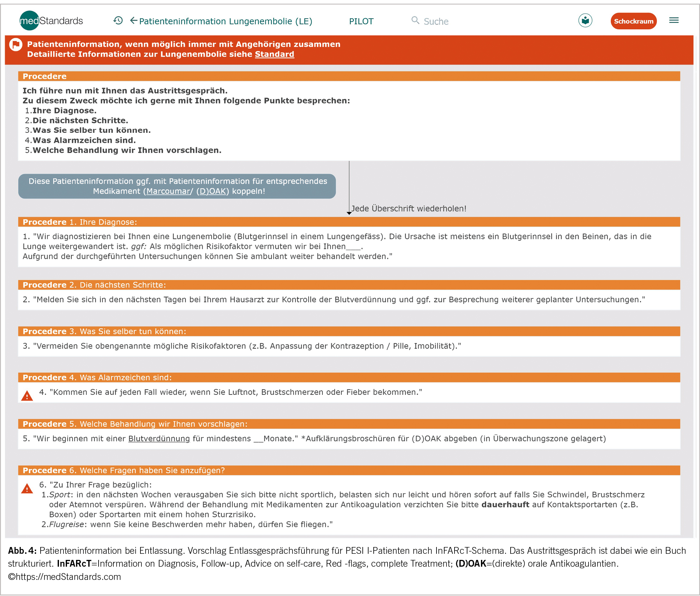Select the PILOT menu item
The height and width of the screenshot is (596, 700).
pos(361,22)
